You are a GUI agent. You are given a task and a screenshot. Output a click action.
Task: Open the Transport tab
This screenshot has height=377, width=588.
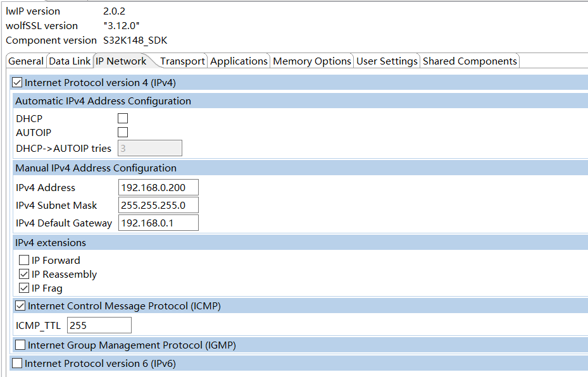pos(182,61)
